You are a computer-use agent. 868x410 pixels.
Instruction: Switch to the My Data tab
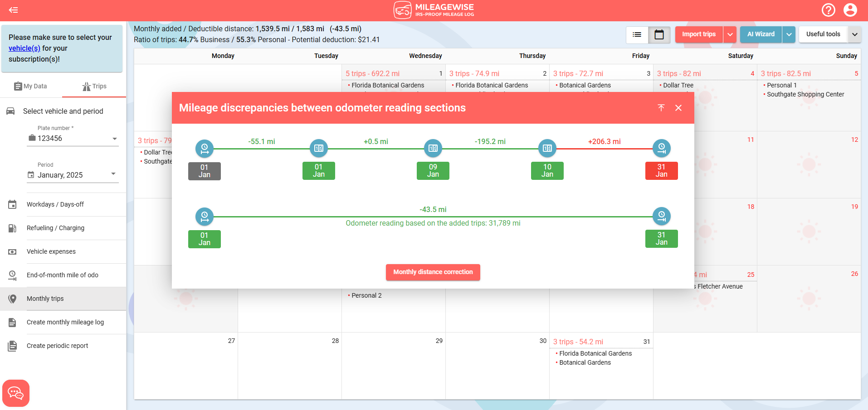[x=31, y=86]
